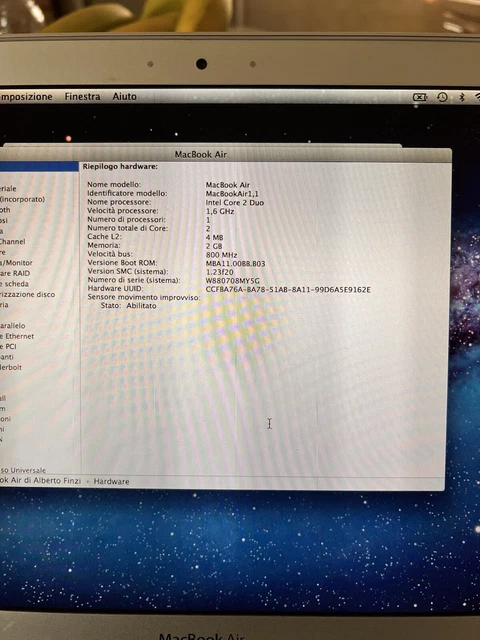Select the sidebar item ending in 'so Universale'

23,470
